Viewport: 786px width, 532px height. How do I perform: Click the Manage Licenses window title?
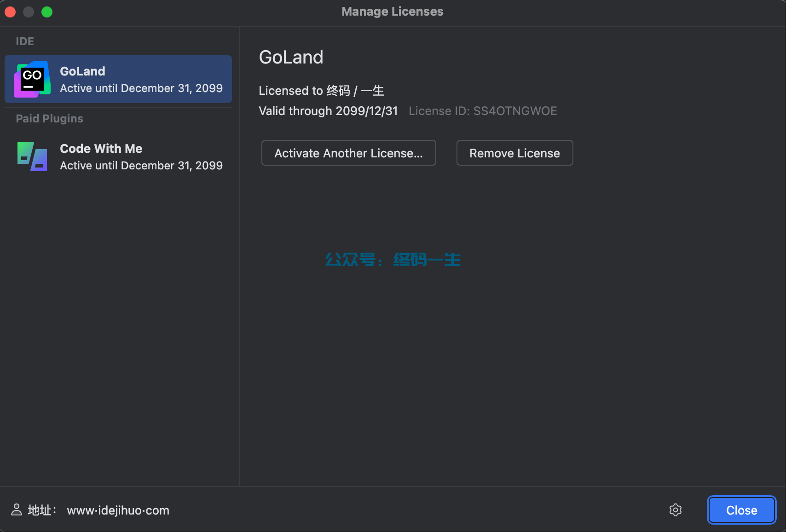(x=393, y=12)
